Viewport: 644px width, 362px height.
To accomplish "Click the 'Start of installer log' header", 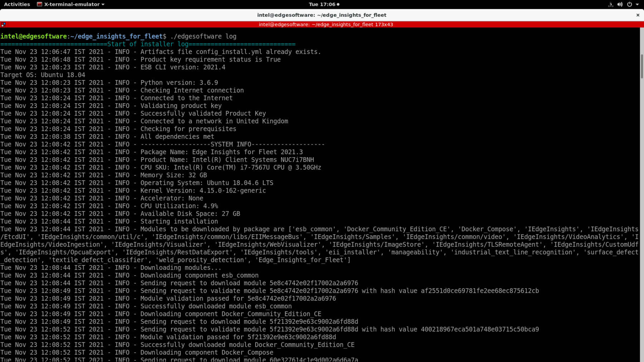I will click(x=148, y=44).
